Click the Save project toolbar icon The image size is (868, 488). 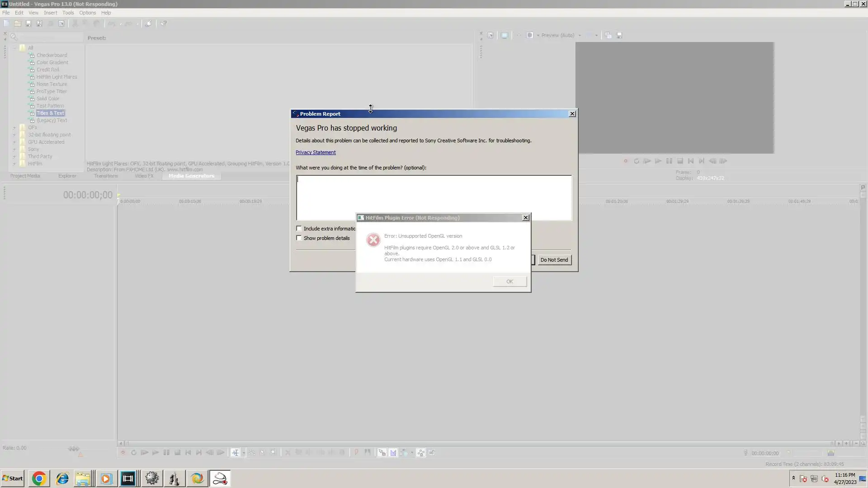28,23
